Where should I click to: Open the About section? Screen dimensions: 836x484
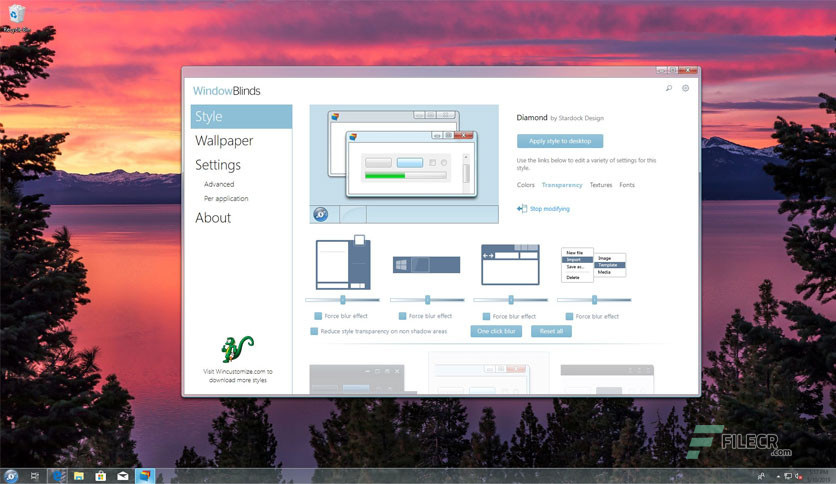[x=213, y=217]
